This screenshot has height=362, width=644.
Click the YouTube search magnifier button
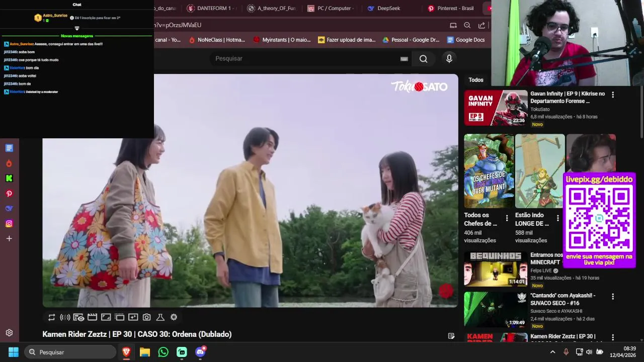click(x=423, y=59)
